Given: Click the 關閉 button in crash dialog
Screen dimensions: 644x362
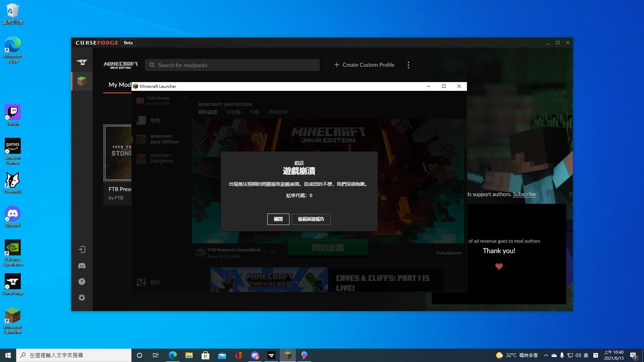Looking at the screenshot, I should [278, 219].
